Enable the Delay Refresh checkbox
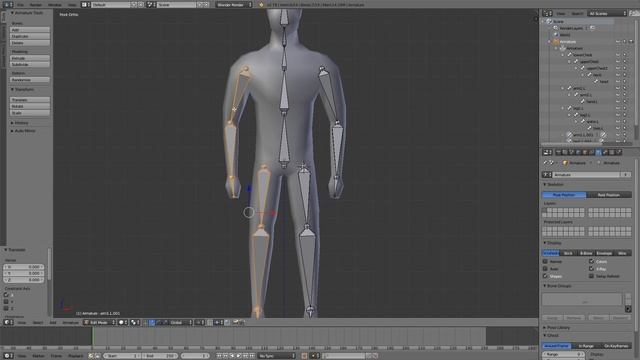 591,276
